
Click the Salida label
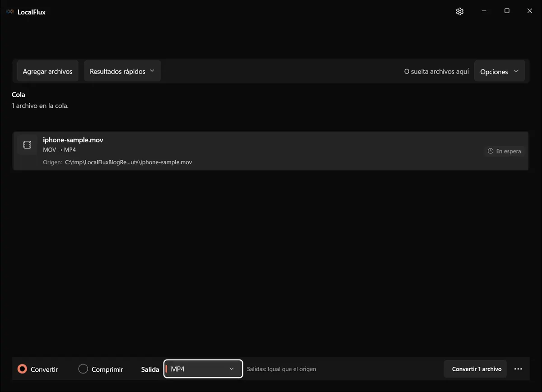pyautogui.click(x=150, y=369)
